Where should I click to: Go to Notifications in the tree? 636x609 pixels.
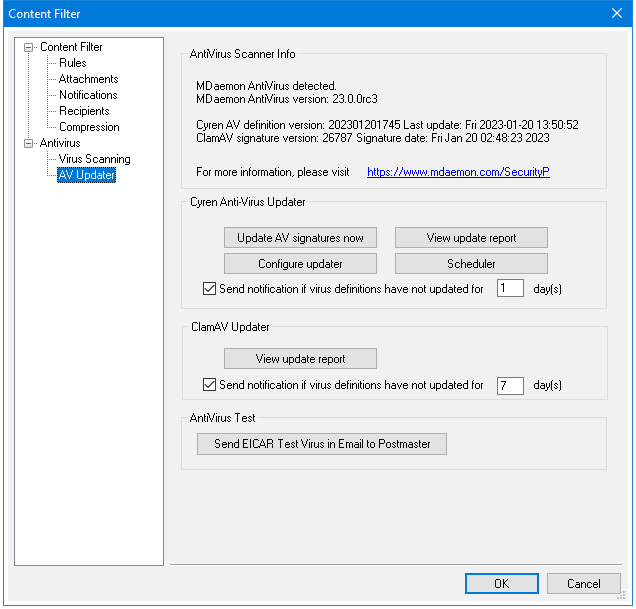(88, 95)
